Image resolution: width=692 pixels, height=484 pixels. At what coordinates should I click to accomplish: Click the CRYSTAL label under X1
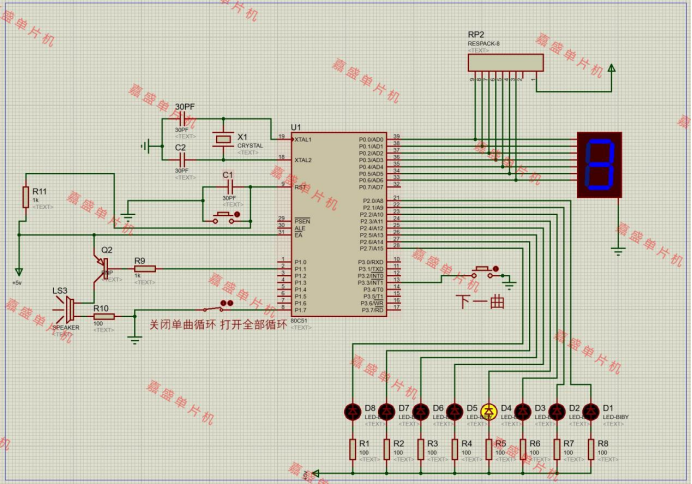click(250, 146)
